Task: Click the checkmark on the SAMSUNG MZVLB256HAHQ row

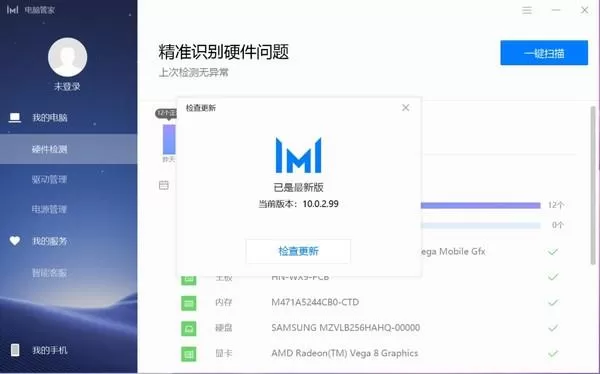Action: pyautogui.click(x=553, y=328)
